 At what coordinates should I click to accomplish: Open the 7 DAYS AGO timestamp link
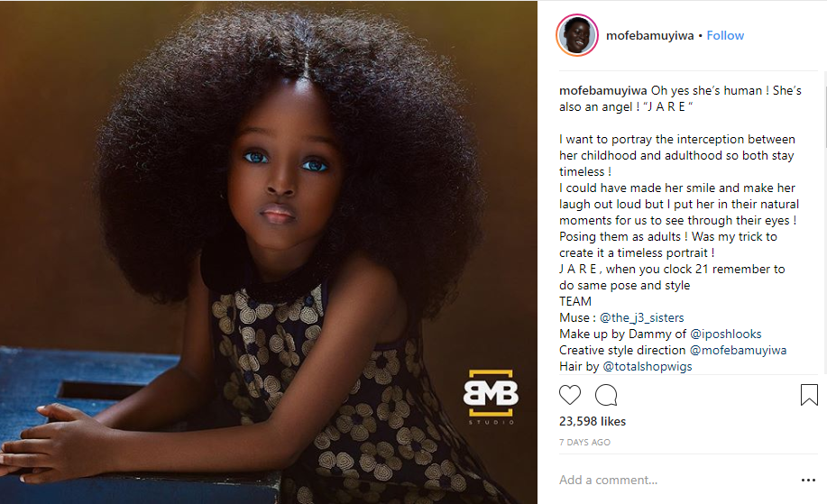[584, 443]
